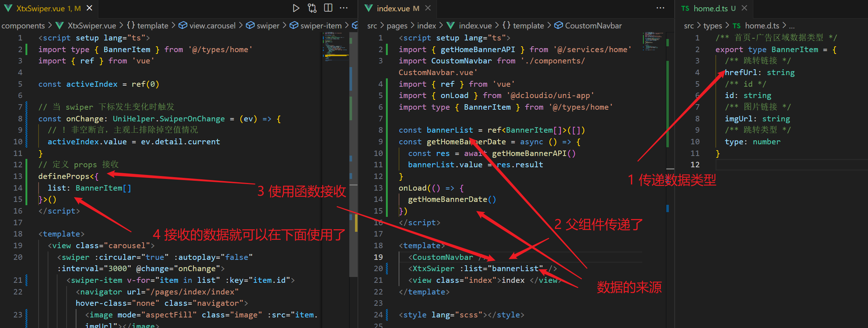Run the XtxSwiper.vue file with play icon
This screenshot has width=868, height=328.
click(x=296, y=8)
